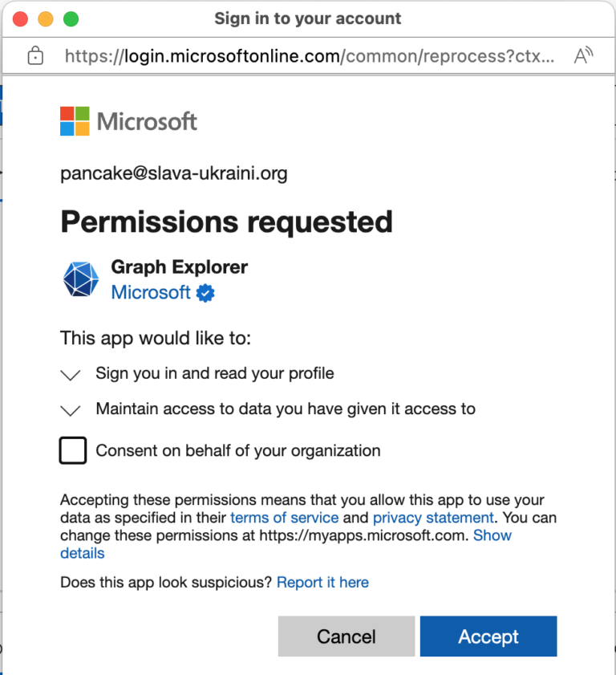The height and width of the screenshot is (675, 616).
Task: Click the Graph Explorer app icon
Action: pos(80,279)
